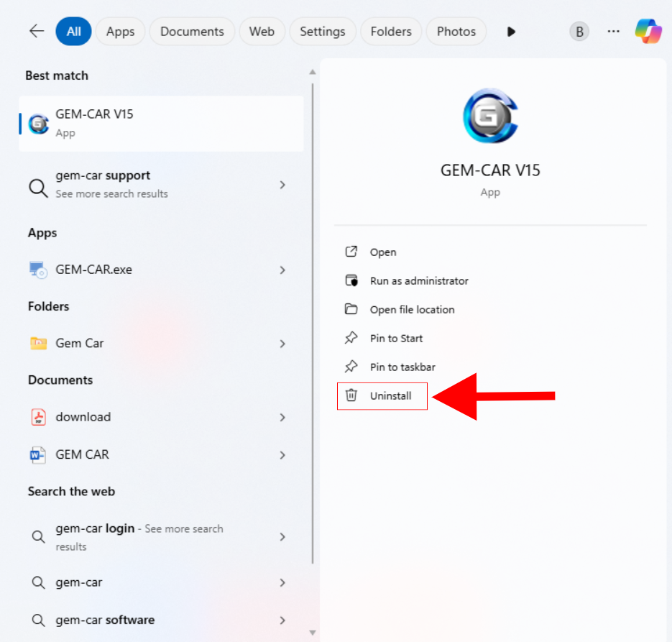
Task: Choose Uninstall for GEM-CAR V15
Action: coord(382,396)
